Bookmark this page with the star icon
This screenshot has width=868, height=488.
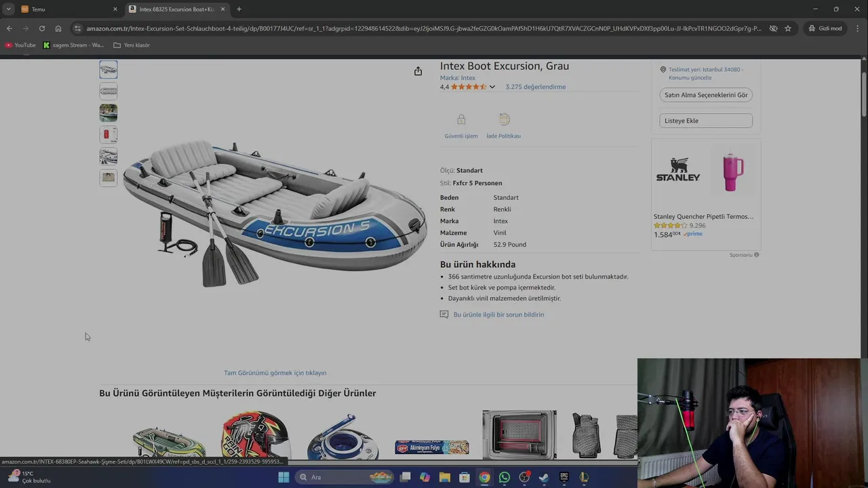(787, 28)
